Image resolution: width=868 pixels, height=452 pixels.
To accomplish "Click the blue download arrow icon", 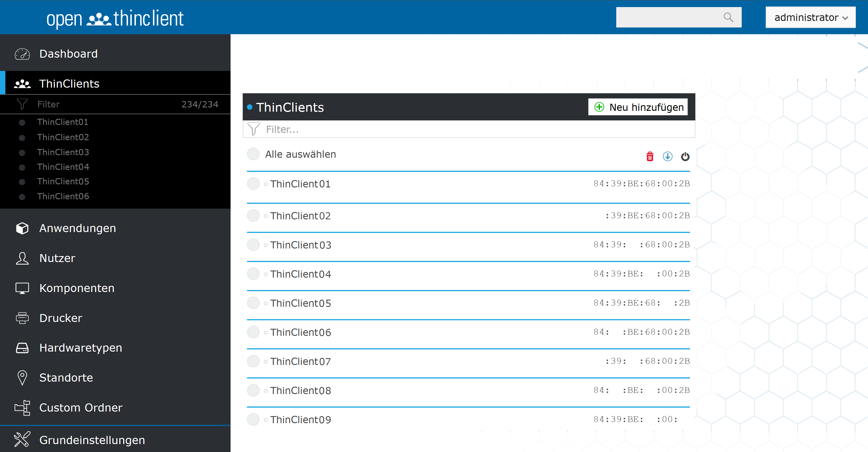I will point(667,156).
